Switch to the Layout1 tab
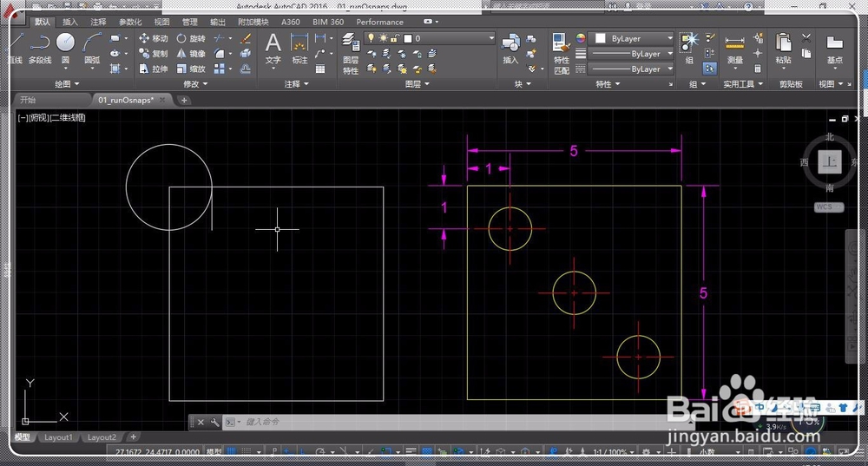868x466 pixels. point(59,437)
